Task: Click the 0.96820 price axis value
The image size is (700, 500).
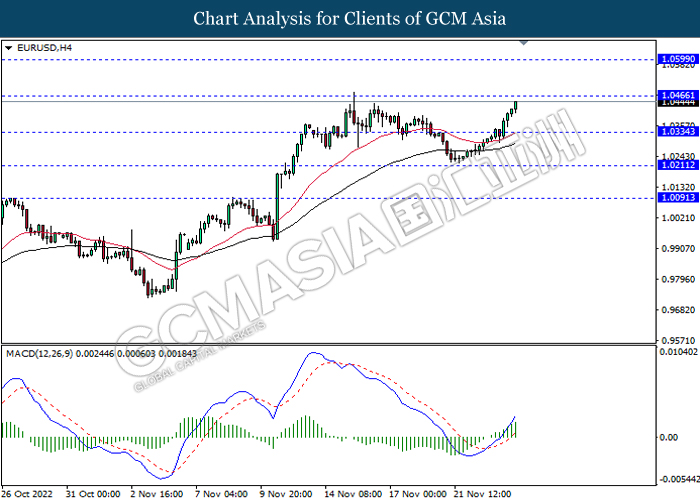Action: pos(679,309)
